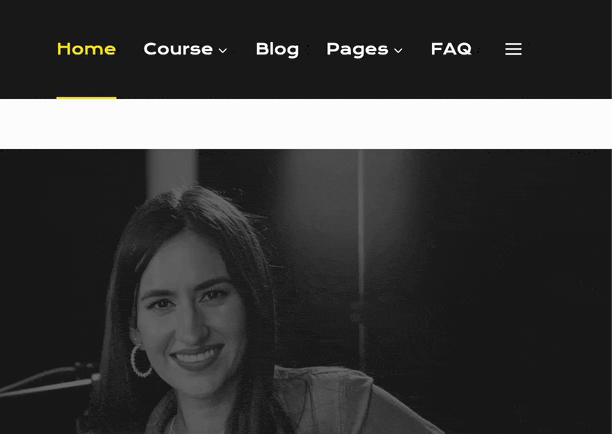Open the hamburger menu icon
Image resolution: width=612 pixels, height=434 pixels.
513,49
